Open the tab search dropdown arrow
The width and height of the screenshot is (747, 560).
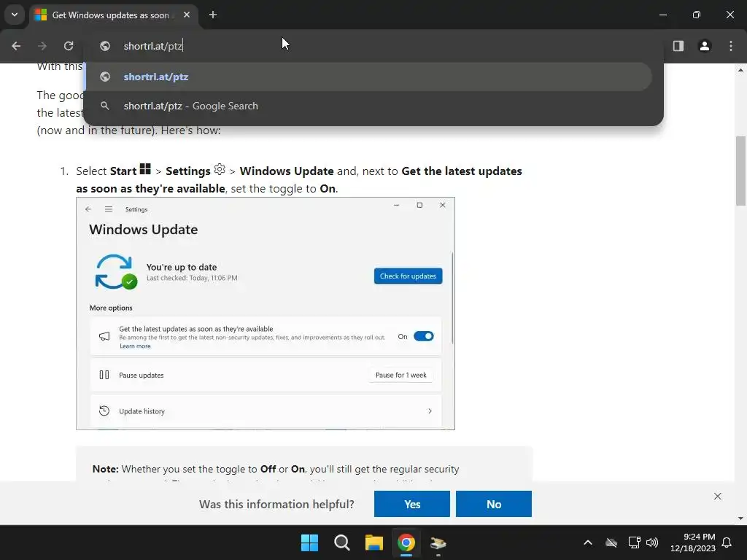pyautogui.click(x=15, y=15)
